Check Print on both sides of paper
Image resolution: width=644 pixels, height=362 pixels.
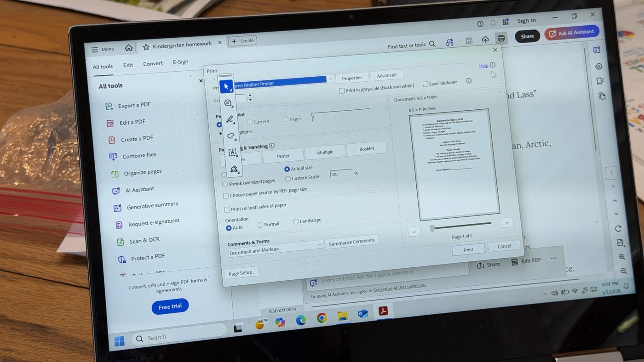227,209
